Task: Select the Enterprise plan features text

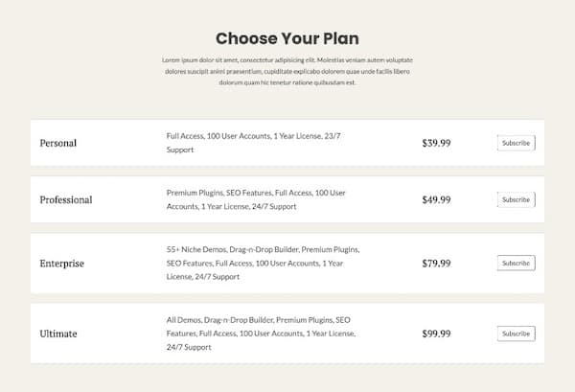Action: (263, 263)
